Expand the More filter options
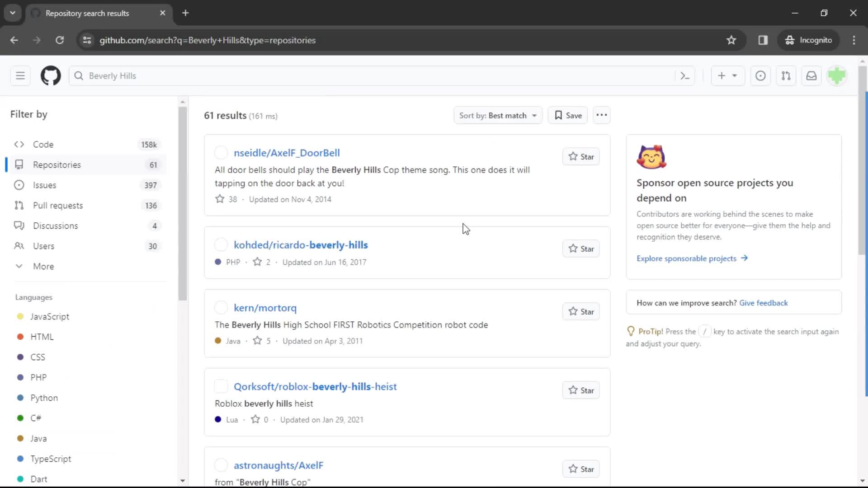 [x=86, y=266]
